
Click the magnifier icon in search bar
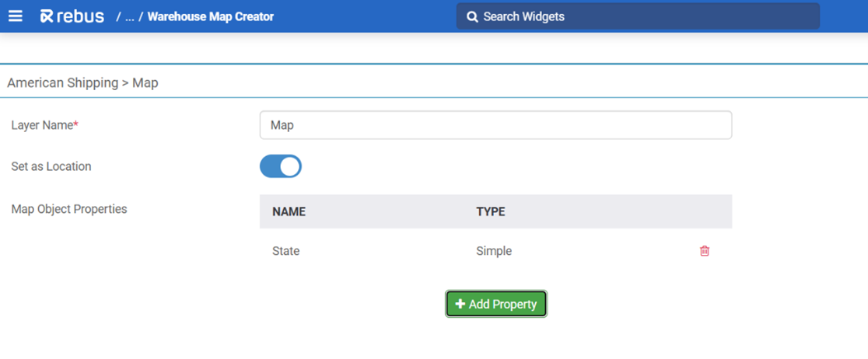click(472, 16)
